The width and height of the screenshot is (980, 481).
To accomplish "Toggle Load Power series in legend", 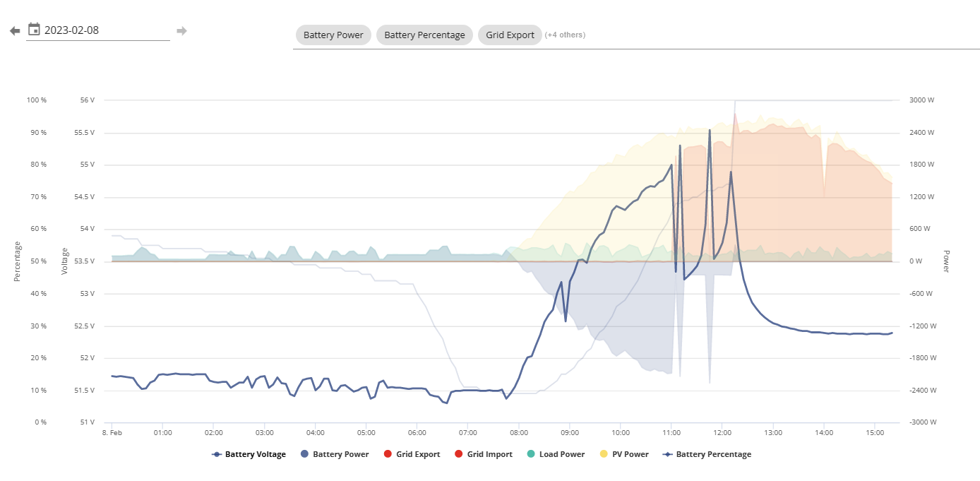I will [555, 454].
